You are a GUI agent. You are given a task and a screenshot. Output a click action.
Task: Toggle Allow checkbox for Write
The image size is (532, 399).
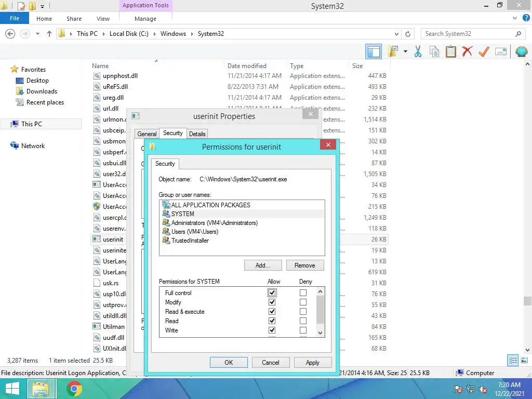coord(272,330)
